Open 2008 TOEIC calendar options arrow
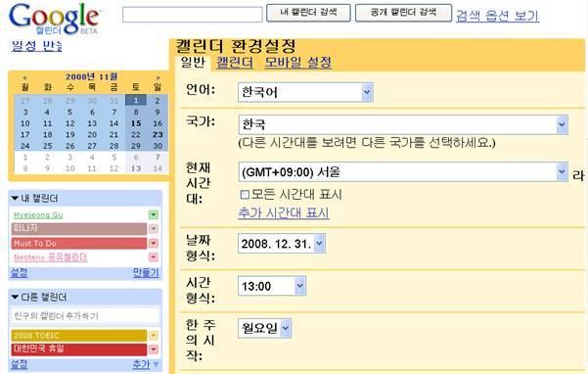Viewport: 588px width, 374px height. click(x=154, y=335)
